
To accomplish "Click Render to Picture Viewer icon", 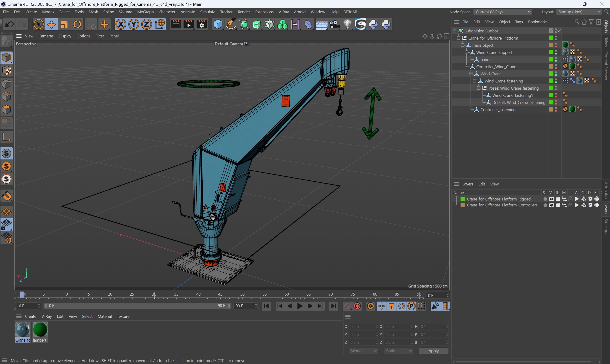I will pyautogui.click(x=189, y=24).
